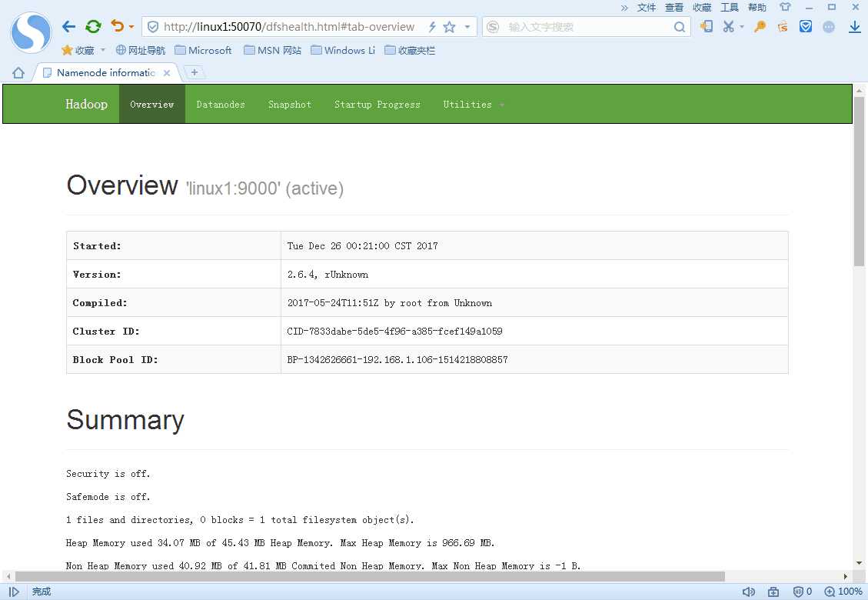Toggle the sound mute icon in status bar
This screenshot has height=600, width=868.
coord(748,592)
